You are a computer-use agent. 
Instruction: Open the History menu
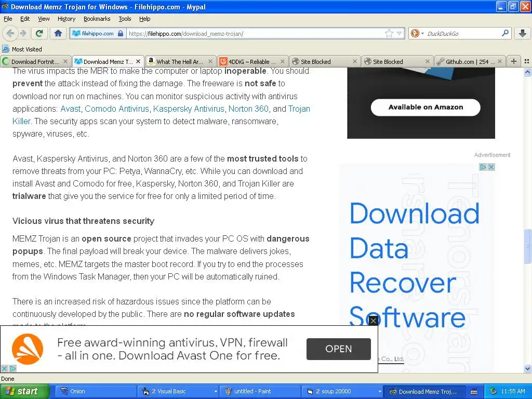[x=66, y=19]
